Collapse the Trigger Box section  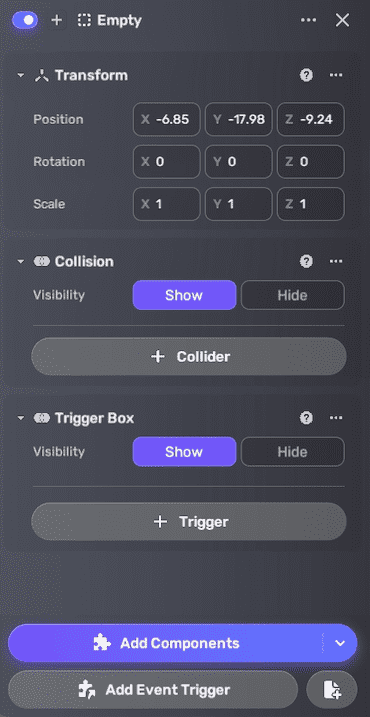coord(21,418)
